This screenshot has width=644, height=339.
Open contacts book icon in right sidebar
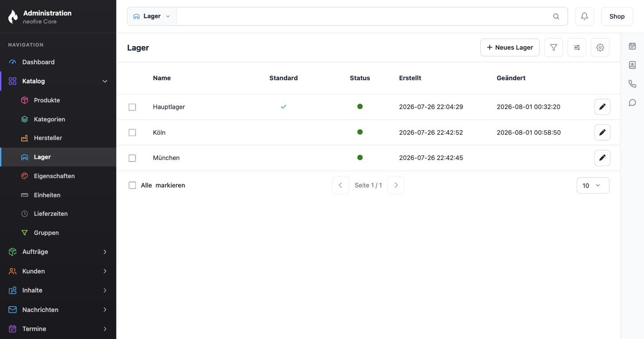click(632, 65)
